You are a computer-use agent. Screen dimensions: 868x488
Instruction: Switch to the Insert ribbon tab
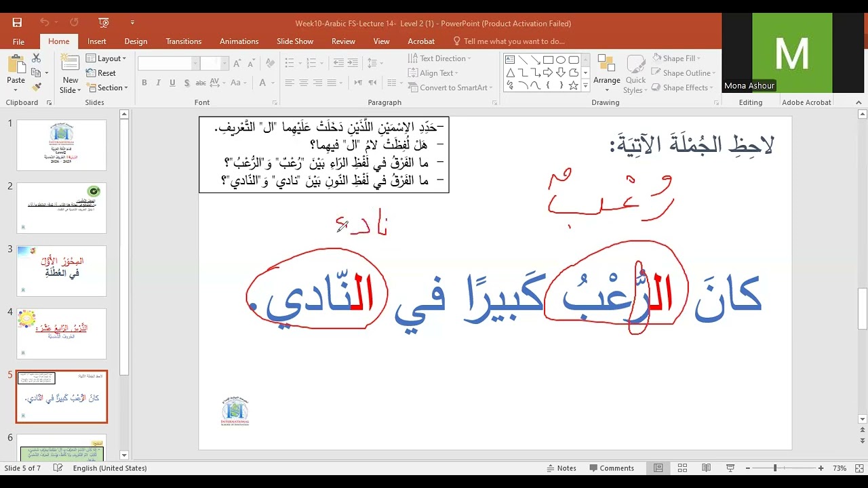point(97,41)
